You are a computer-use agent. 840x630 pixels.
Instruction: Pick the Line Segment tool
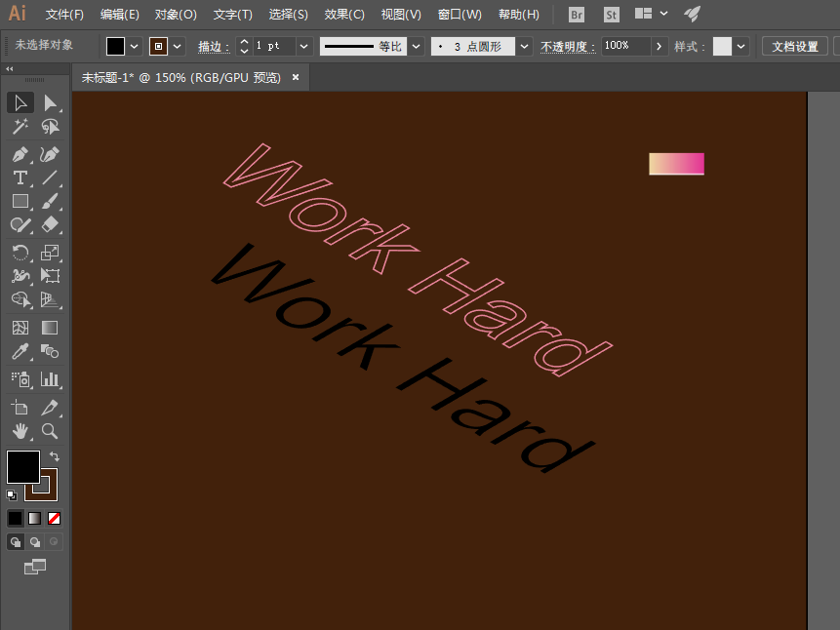[50, 177]
